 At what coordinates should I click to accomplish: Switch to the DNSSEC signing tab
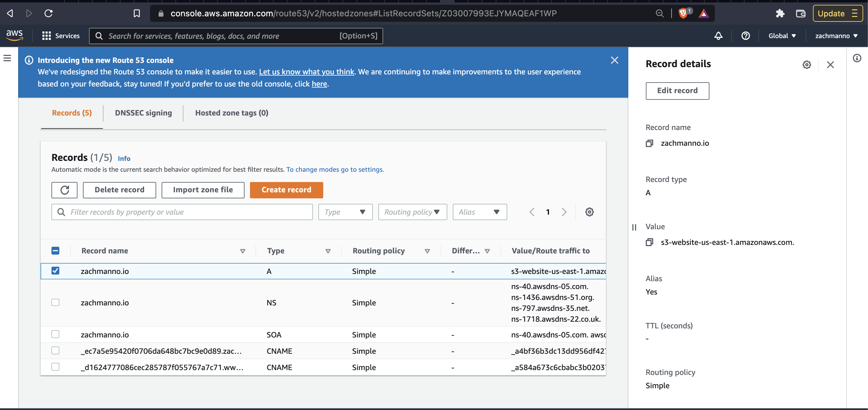click(x=143, y=113)
